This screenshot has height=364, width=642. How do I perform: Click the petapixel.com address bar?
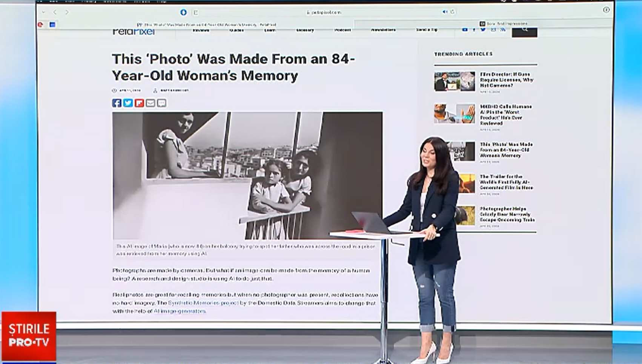pos(324,12)
